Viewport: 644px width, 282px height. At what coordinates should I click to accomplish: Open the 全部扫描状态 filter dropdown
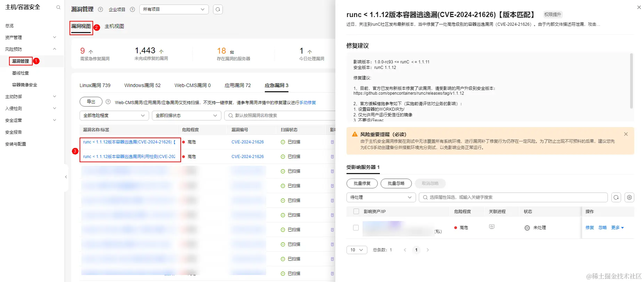coord(187,116)
